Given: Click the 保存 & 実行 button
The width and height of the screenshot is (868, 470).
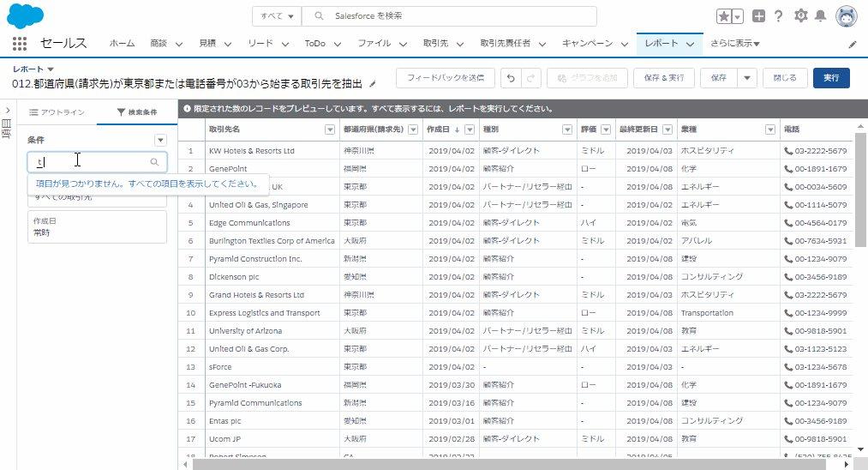Looking at the screenshot, I should (664, 78).
